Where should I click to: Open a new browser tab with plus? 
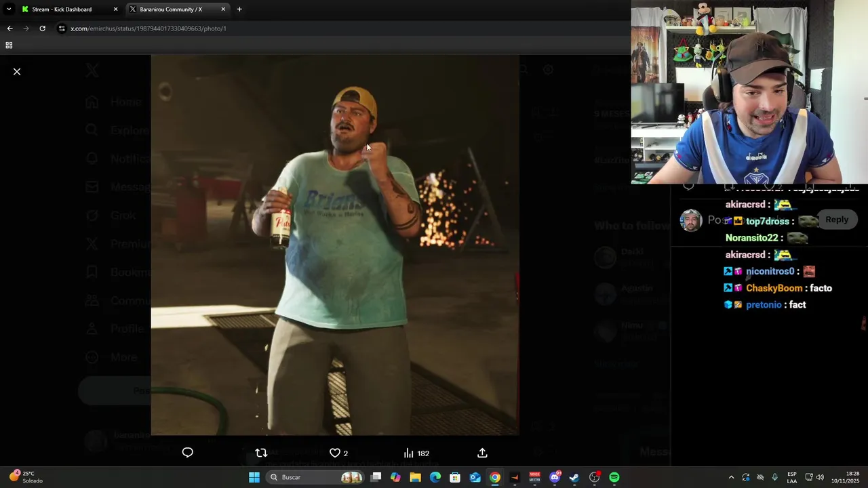[x=239, y=9]
